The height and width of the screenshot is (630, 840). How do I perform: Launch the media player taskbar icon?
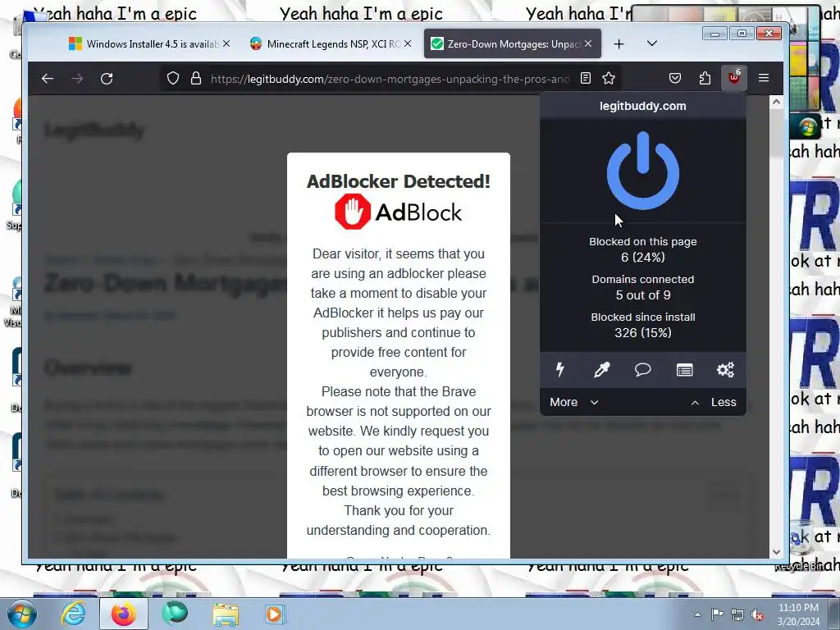coord(276,614)
